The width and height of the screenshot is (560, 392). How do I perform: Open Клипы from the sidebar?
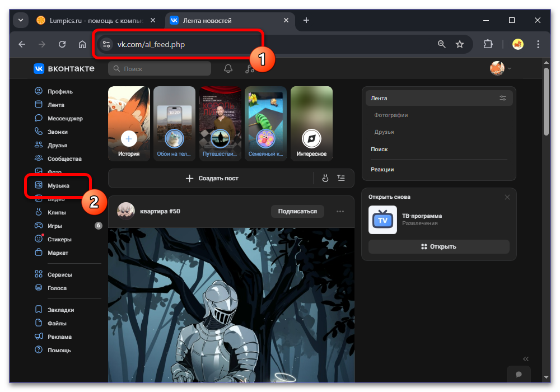click(x=50, y=212)
